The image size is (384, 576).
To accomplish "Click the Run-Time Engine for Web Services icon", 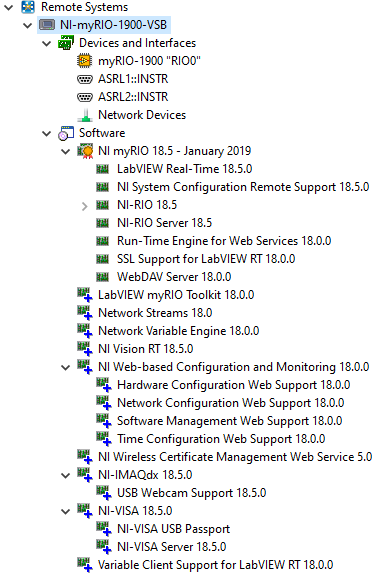I will click(103, 241).
